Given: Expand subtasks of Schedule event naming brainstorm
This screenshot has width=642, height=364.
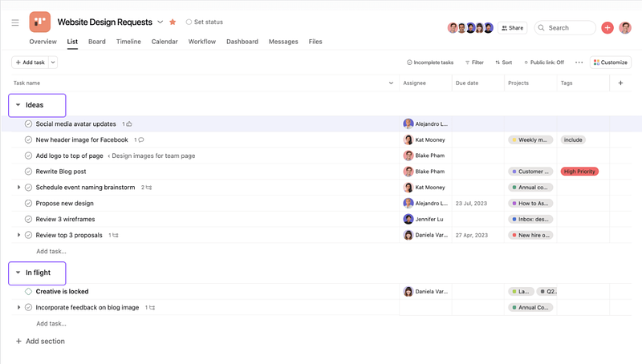Looking at the screenshot, I should tap(18, 188).
